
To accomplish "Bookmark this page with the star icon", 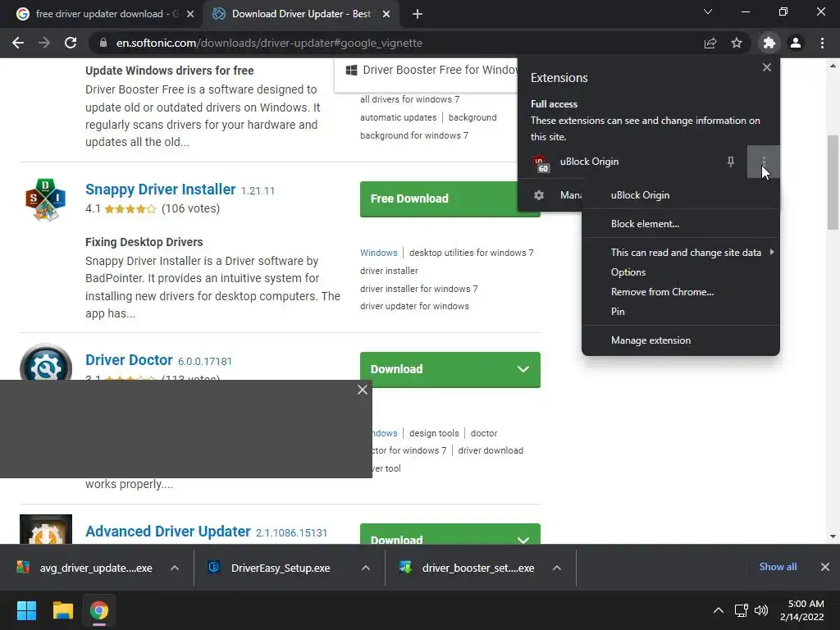I will (x=737, y=43).
